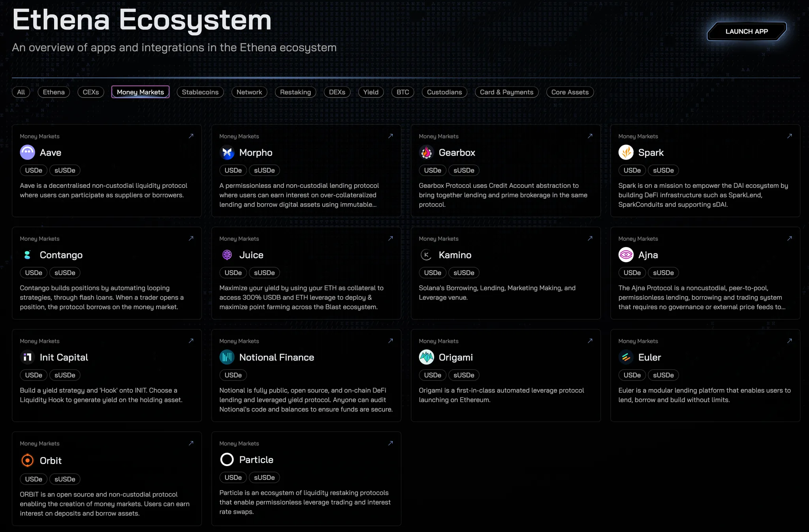The image size is (809, 532).
Task: Open Particle card external link arrow
Action: coord(391,443)
